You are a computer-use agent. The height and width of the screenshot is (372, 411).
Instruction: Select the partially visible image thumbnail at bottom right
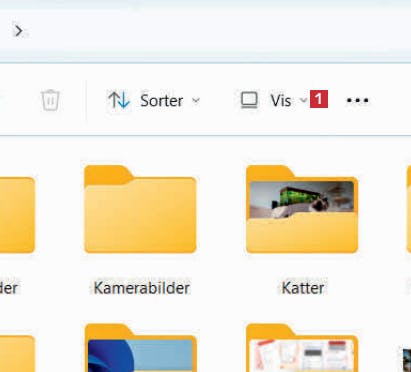407,360
